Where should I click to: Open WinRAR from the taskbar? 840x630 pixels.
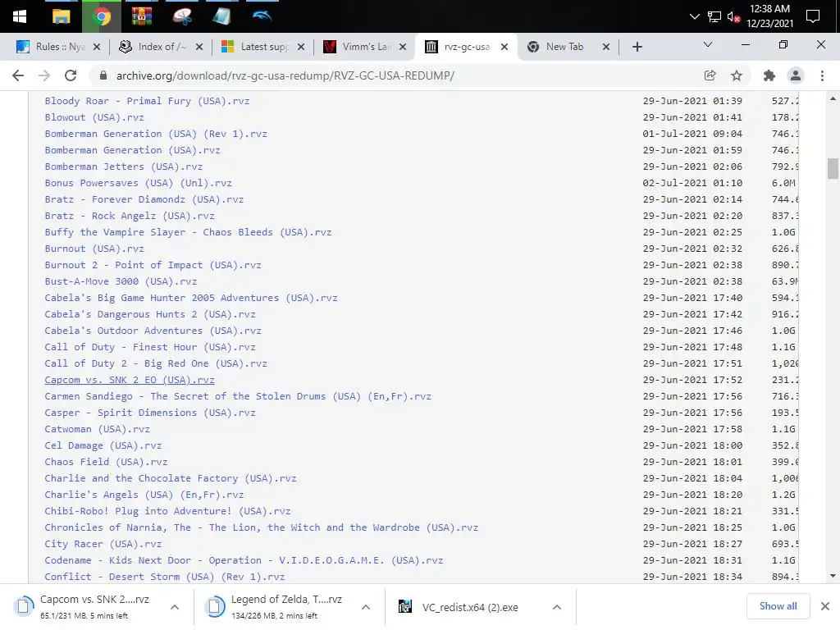coord(142,16)
